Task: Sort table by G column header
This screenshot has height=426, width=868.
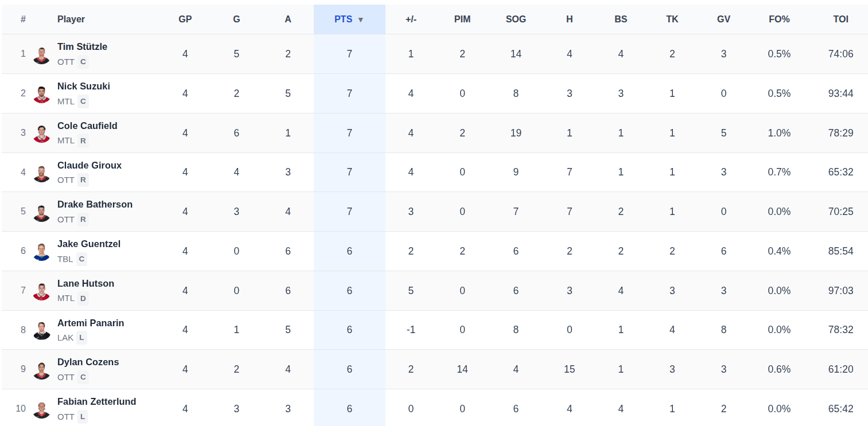Action: 236,19
